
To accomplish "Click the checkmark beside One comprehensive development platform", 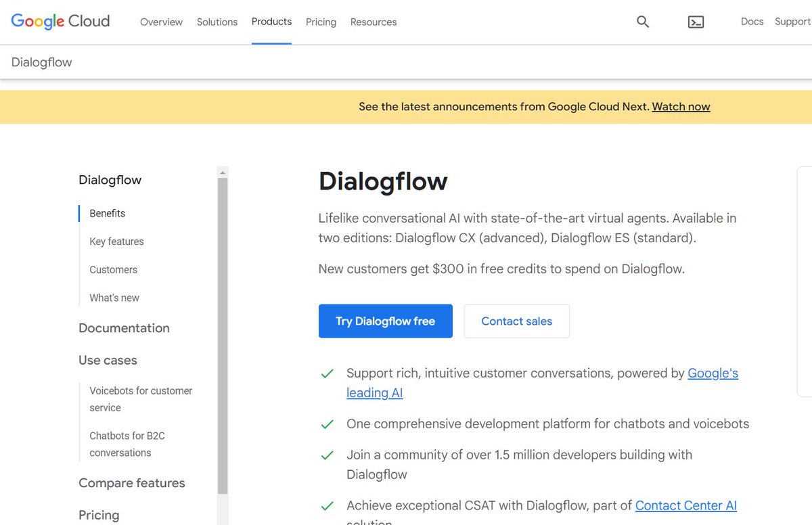I will click(x=328, y=424).
